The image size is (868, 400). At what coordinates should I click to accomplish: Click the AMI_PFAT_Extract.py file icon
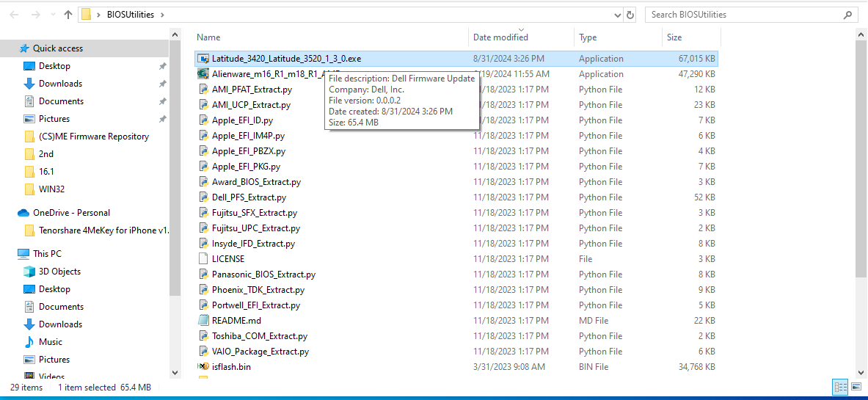click(203, 90)
